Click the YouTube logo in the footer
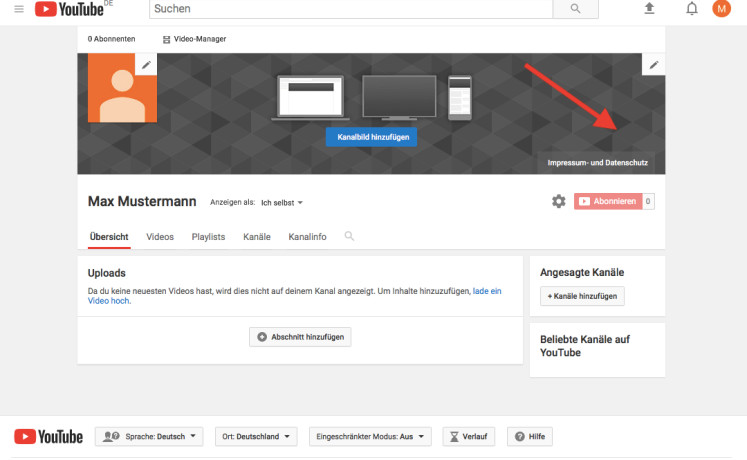The width and height of the screenshot is (747, 460). click(49, 436)
